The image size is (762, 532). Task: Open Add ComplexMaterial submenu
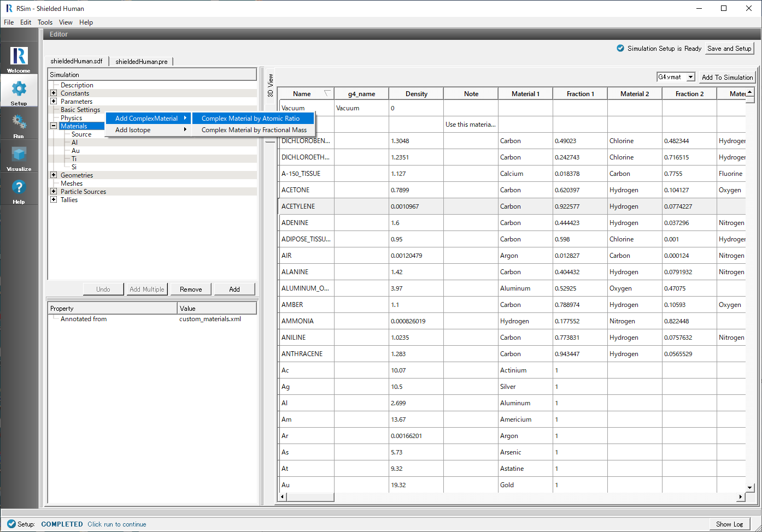(x=149, y=118)
